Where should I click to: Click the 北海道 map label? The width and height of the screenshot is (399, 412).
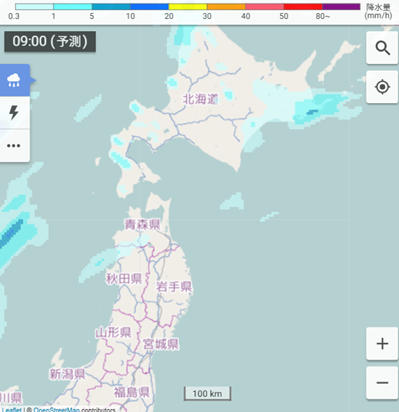(x=200, y=99)
